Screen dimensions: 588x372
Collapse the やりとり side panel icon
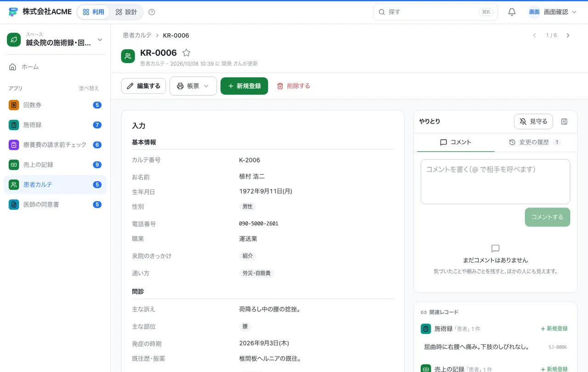(565, 121)
